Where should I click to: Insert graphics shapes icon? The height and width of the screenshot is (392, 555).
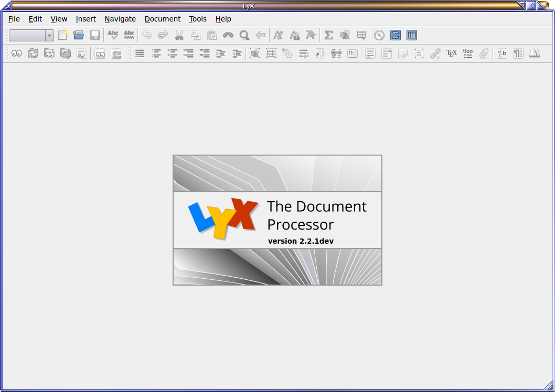[345, 35]
